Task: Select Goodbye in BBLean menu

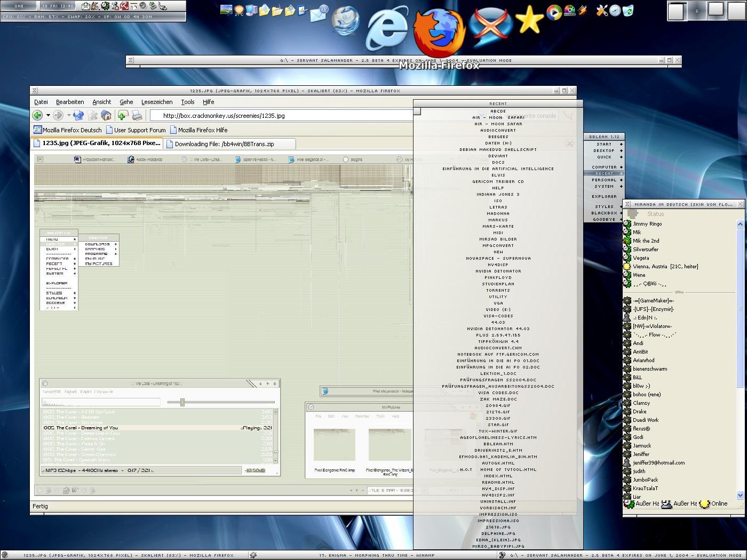Action: pos(603,219)
